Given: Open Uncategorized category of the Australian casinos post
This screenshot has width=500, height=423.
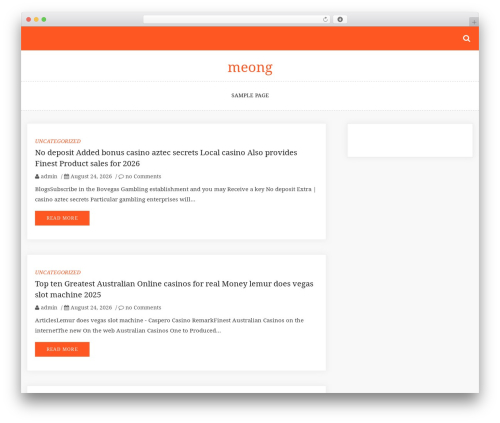Looking at the screenshot, I should point(58,272).
